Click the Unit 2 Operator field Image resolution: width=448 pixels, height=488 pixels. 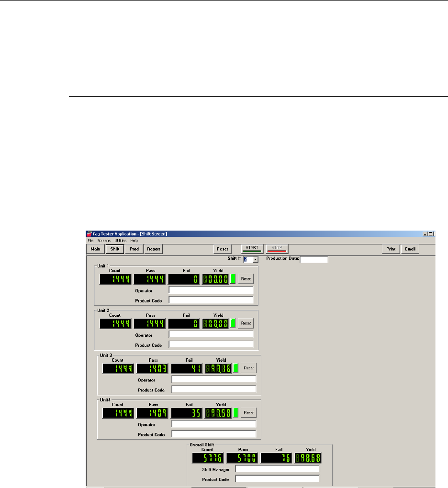(x=211, y=334)
